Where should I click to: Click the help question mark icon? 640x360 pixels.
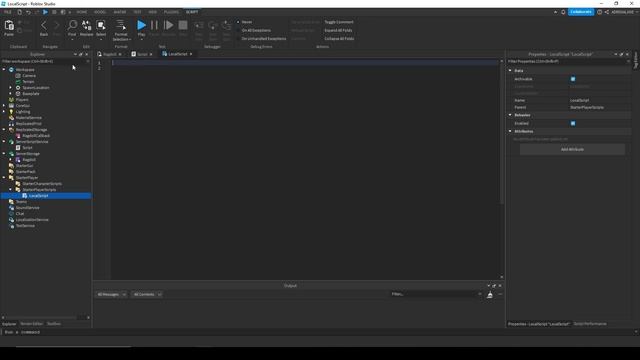(x=599, y=12)
